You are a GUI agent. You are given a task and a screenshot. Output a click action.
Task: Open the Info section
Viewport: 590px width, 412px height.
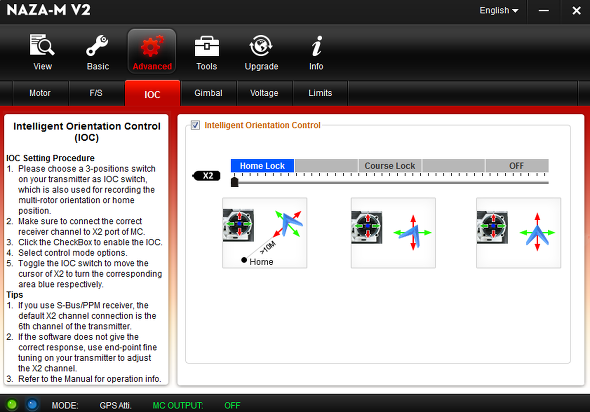point(316,52)
